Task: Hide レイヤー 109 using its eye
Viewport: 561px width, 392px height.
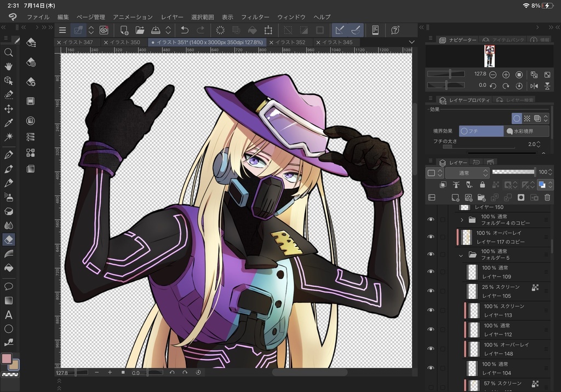Action: coord(431,272)
